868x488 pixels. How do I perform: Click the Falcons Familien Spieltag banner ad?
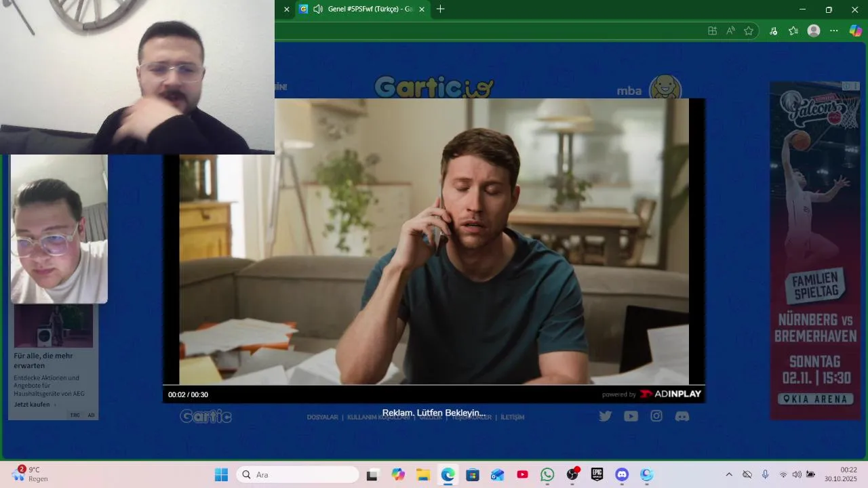tap(816, 251)
